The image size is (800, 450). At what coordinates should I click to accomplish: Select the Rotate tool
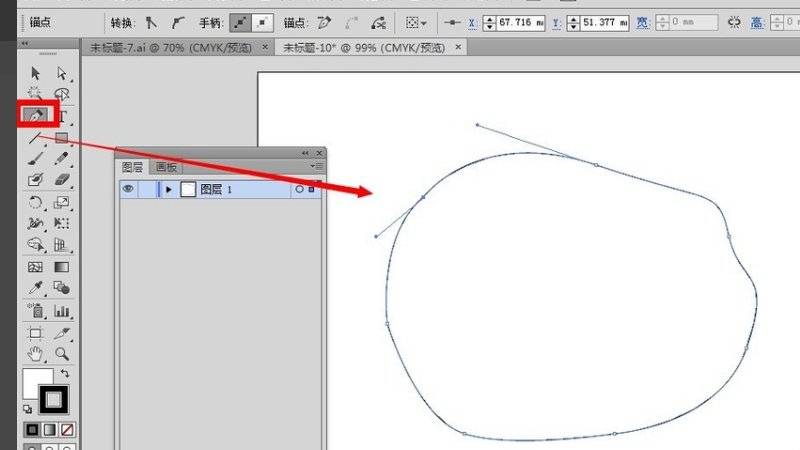(x=35, y=203)
